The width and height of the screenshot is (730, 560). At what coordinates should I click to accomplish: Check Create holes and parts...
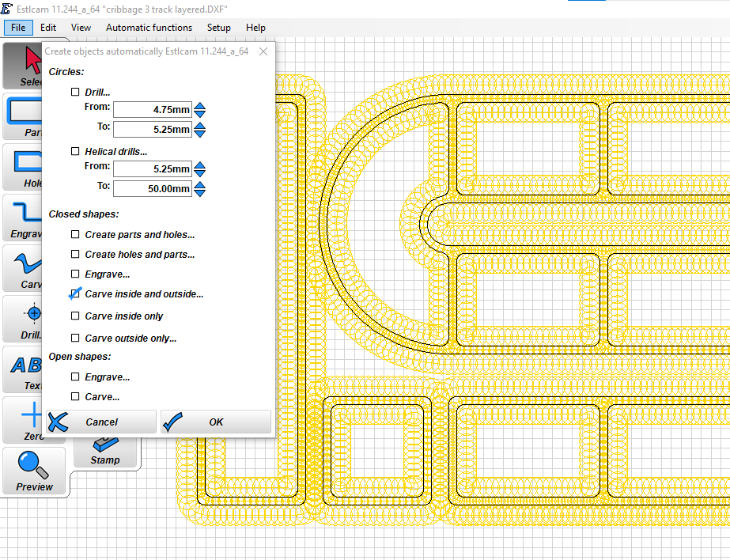click(x=75, y=254)
